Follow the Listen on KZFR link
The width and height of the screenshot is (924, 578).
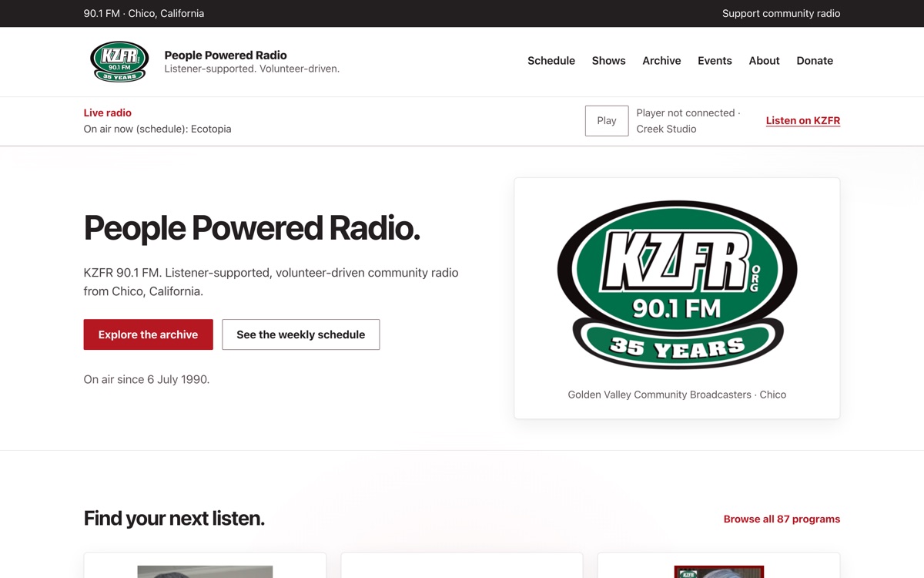[802, 121]
